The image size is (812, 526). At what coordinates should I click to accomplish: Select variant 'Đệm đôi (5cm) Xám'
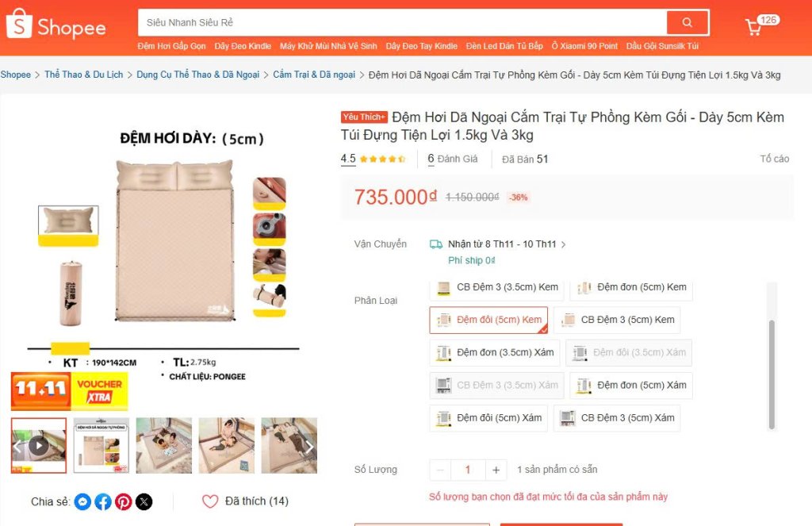click(x=488, y=417)
